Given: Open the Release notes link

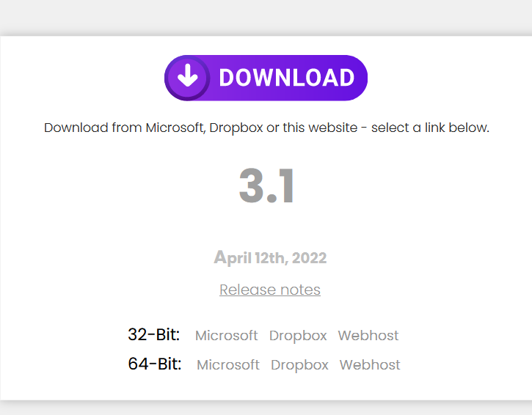Looking at the screenshot, I should [270, 290].
